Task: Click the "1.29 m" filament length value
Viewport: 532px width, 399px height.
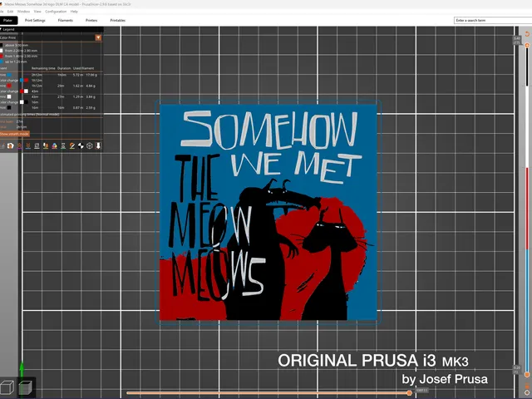Action: point(78,96)
